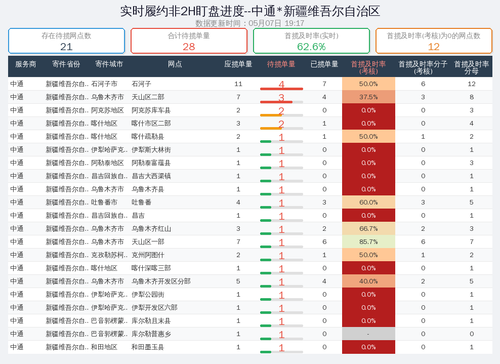The image size is (500, 364).
Task: Click the green 85.7% rate cell for 天山区一部
Action: pos(368,242)
